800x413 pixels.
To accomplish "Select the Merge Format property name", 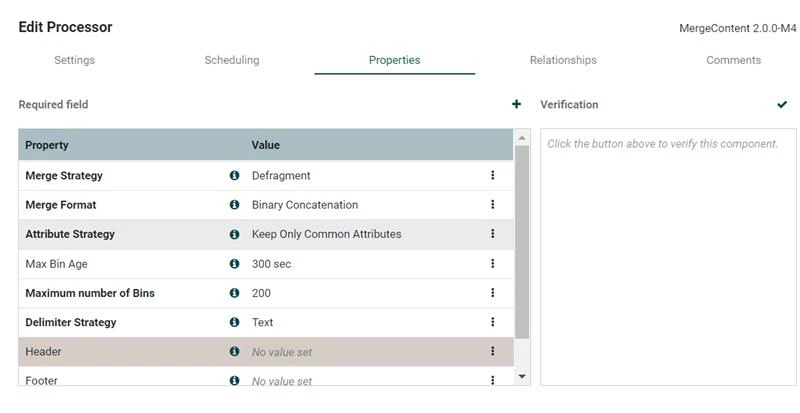I will pyautogui.click(x=61, y=205).
